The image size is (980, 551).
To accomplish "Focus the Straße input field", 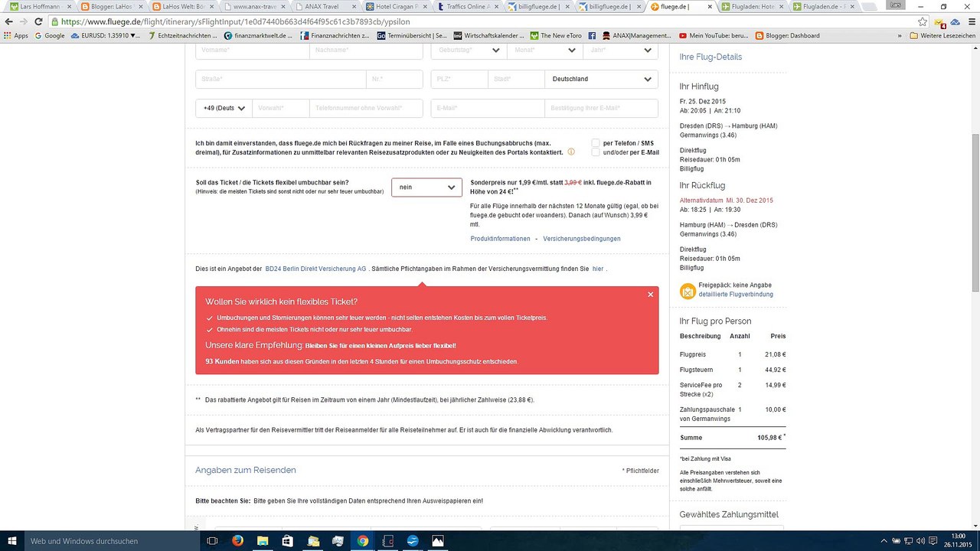I will (281, 79).
